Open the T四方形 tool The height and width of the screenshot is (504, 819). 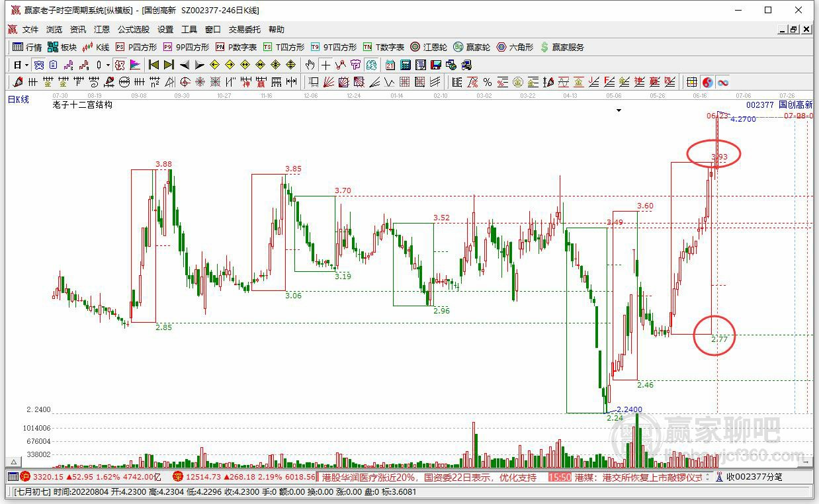click(x=284, y=47)
